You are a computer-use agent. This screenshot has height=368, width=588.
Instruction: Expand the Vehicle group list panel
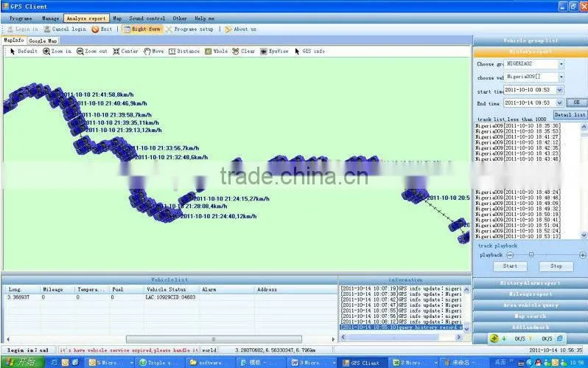(531, 41)
